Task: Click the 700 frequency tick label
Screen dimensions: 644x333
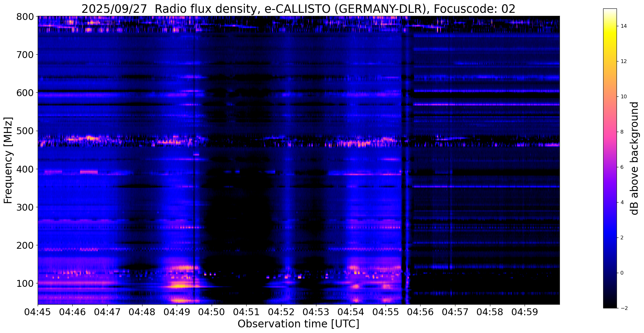Action: (x=25, y=55)
